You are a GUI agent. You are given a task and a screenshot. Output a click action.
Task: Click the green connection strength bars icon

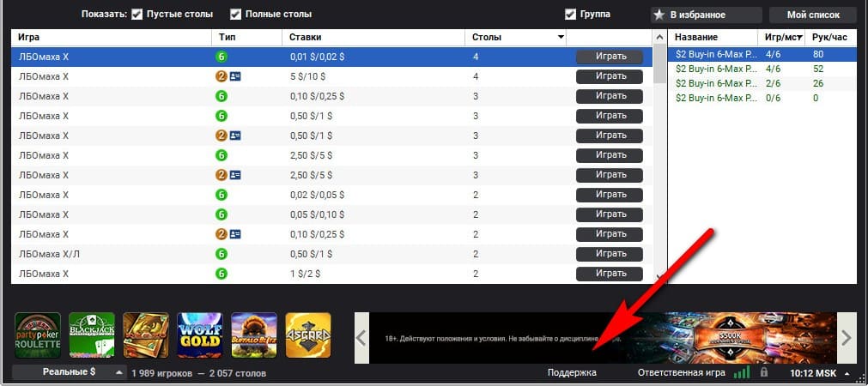coord(741,372)
